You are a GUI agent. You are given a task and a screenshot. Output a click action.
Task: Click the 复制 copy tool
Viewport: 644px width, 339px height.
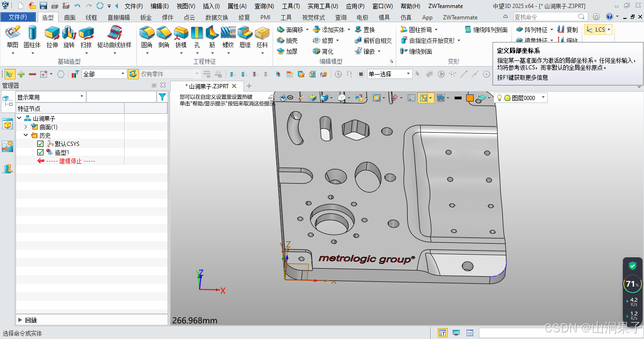click(x=567, y=30)
